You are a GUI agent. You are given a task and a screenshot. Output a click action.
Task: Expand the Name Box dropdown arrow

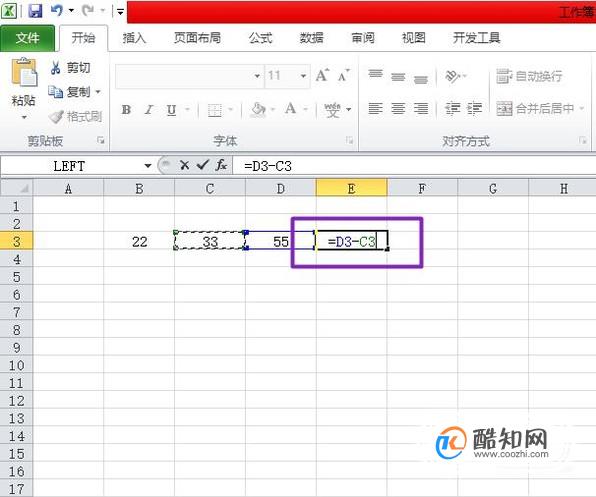click(x=148, y=166)
